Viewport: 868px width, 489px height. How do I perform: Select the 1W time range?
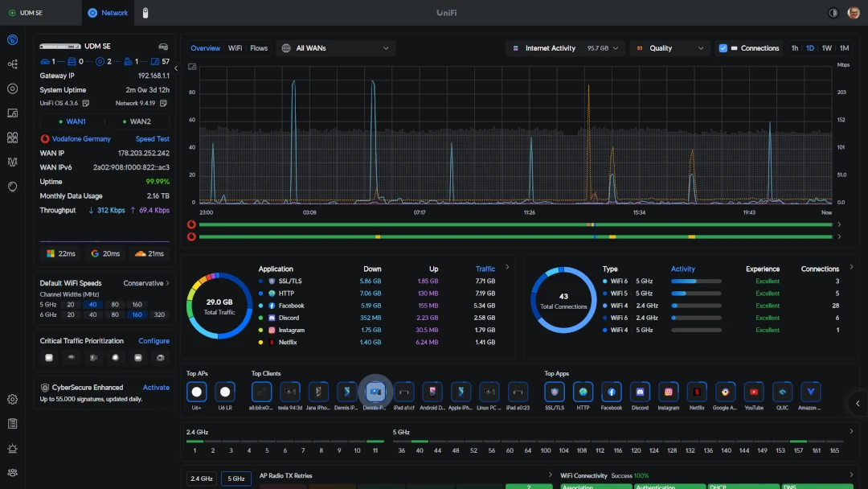[826, 48]
